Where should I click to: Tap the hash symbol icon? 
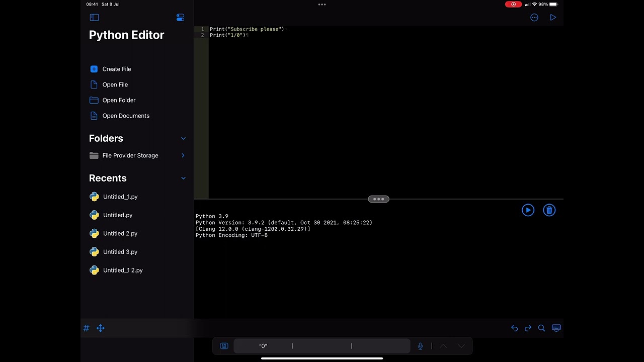tap(86, 328)
